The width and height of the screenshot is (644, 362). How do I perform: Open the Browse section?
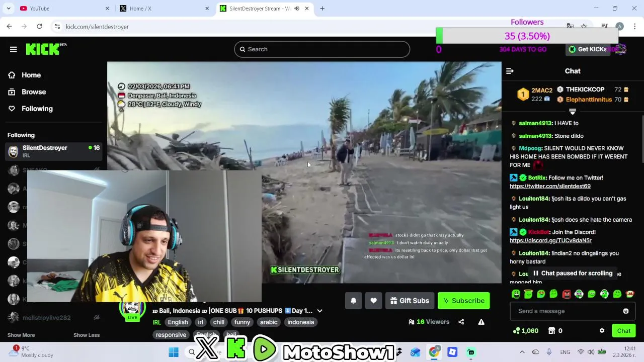click(x=34, y=92)
